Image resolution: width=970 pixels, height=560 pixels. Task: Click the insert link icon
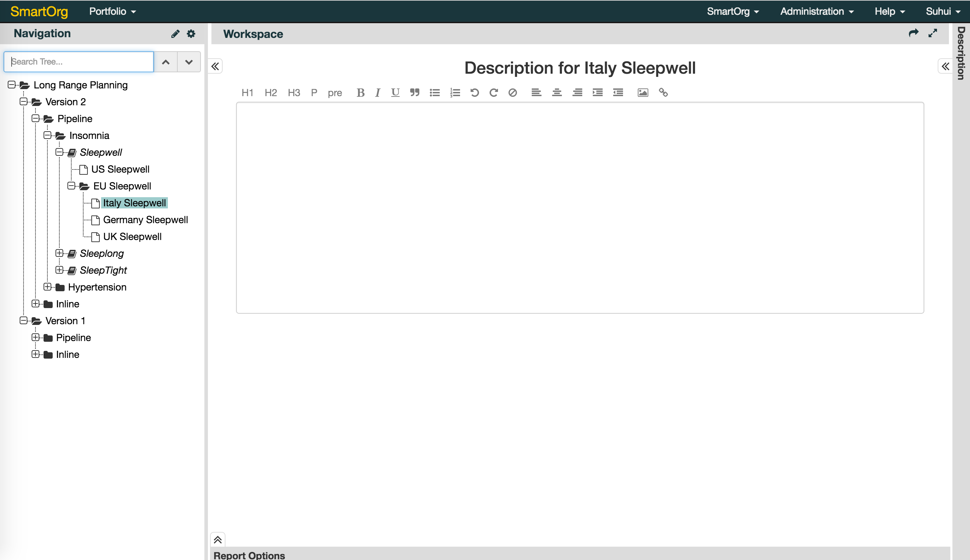pos(663,93)
